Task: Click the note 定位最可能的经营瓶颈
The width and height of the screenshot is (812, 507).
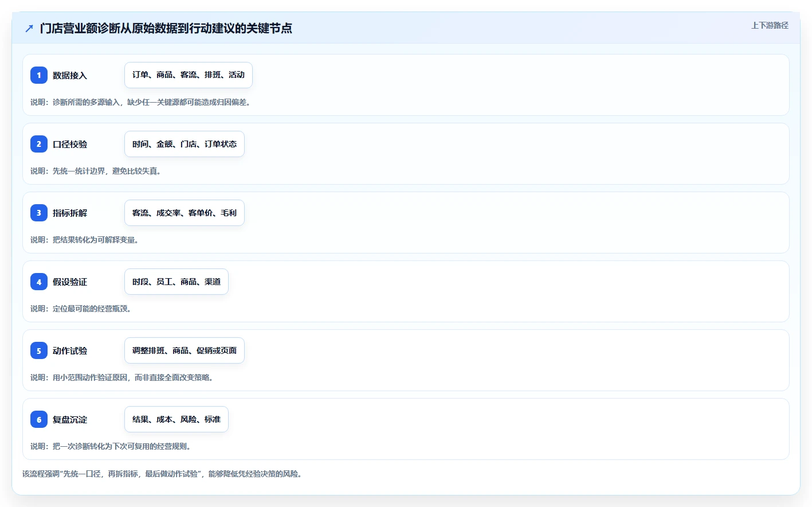Action: pos(81,309)
